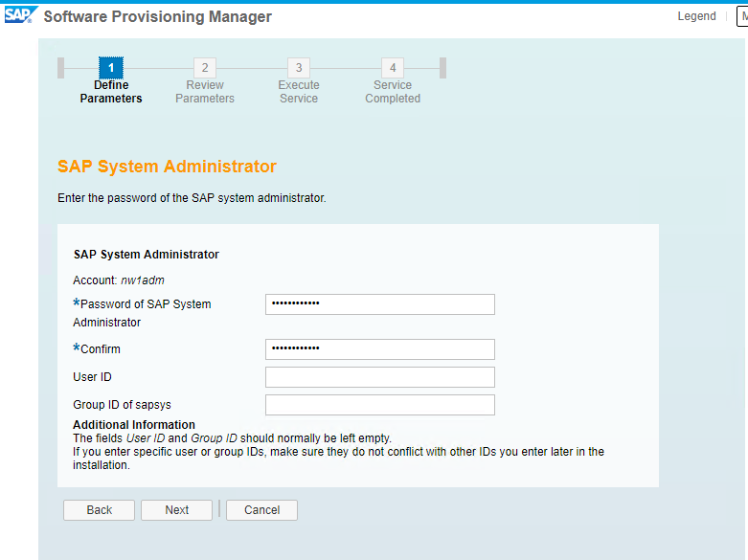
Task: Click the orange SAP System Administrator heading
Action: pos(167,167)
